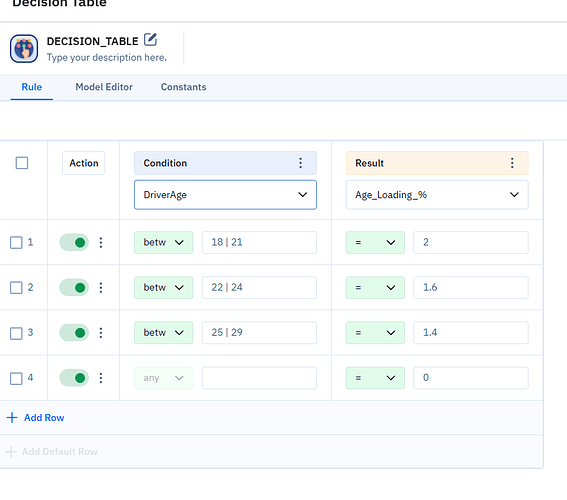
Task: Edit row 1 result value '2'
Action: click(471, 242)
